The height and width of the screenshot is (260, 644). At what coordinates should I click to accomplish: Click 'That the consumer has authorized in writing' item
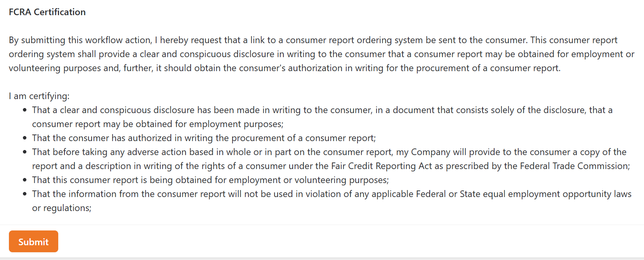204,138
